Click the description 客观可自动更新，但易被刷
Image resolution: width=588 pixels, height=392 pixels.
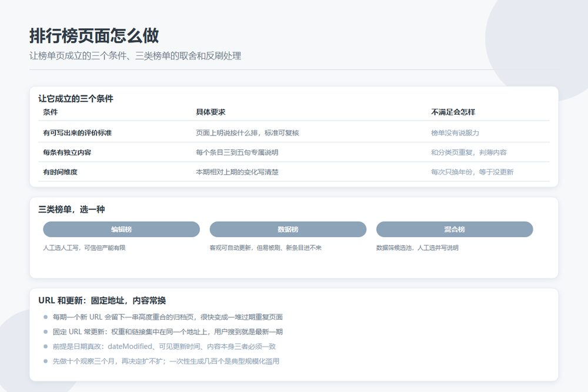(x=245, y=248)
